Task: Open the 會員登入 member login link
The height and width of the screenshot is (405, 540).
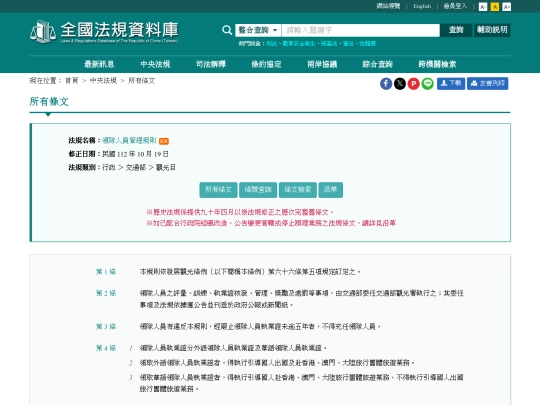Action: [455, 6]
